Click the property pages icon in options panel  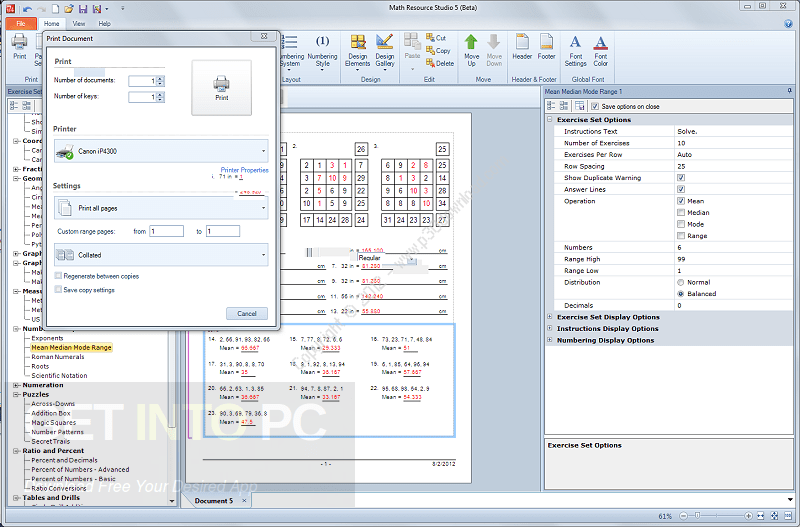(580, 106)
